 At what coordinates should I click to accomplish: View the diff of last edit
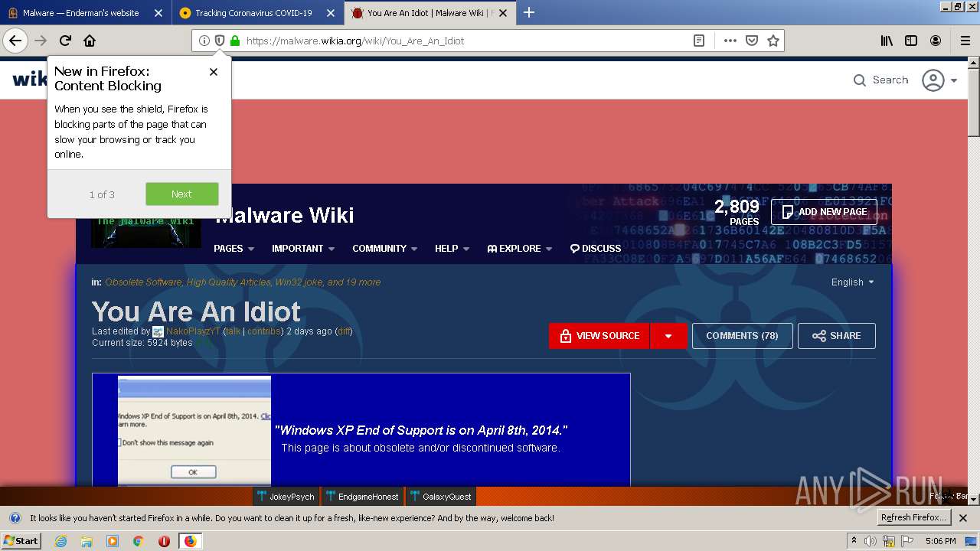click(345, 331)
